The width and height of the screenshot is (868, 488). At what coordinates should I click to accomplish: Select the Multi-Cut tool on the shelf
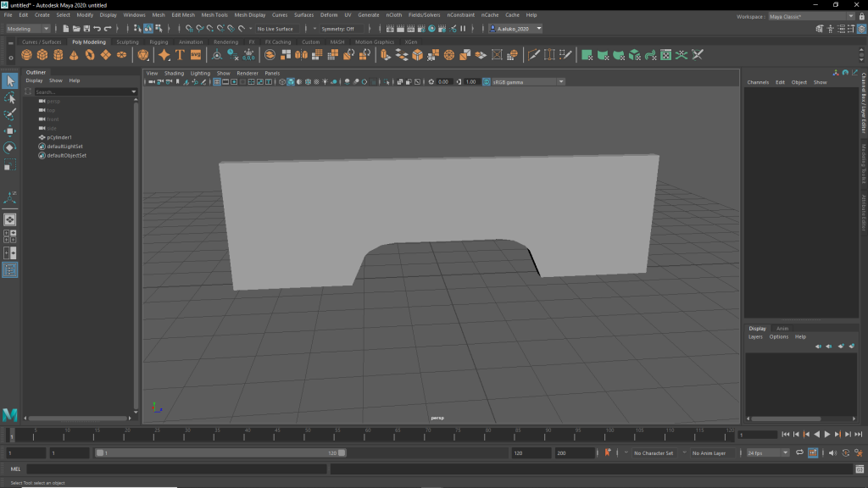click(534, 55)
